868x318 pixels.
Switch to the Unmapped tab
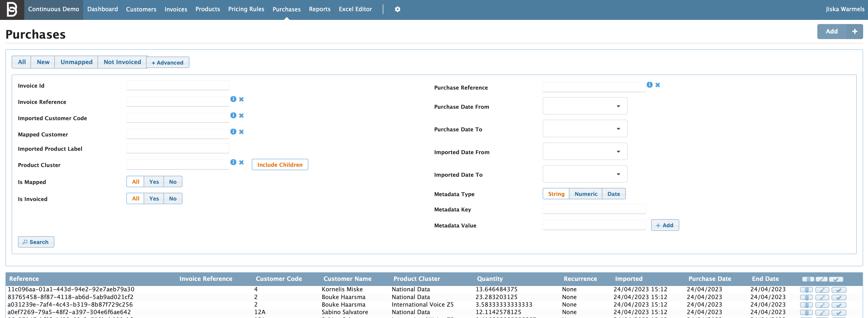pos(76,62)
